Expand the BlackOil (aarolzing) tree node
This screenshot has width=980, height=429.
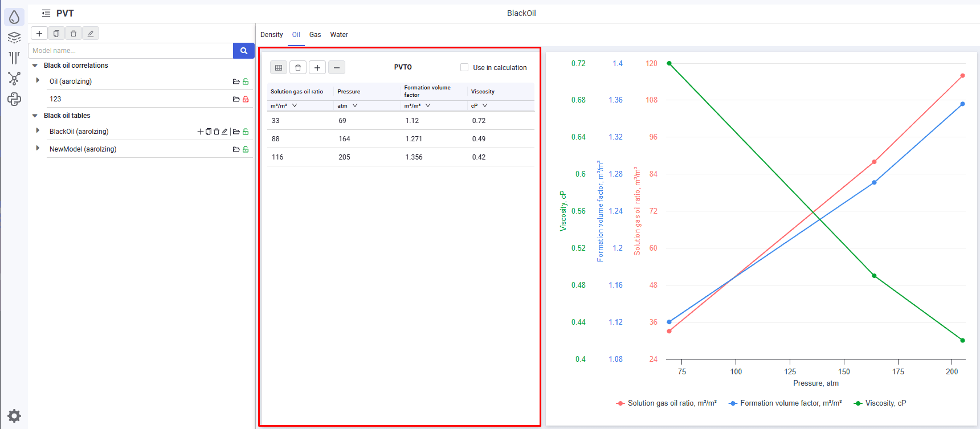click(x=38, y=131)
